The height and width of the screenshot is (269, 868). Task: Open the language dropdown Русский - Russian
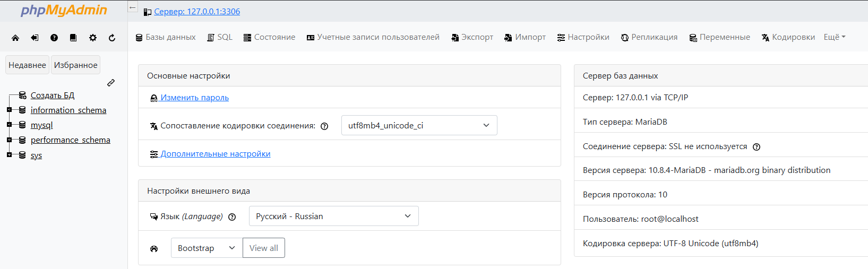(x=333, y=216)
